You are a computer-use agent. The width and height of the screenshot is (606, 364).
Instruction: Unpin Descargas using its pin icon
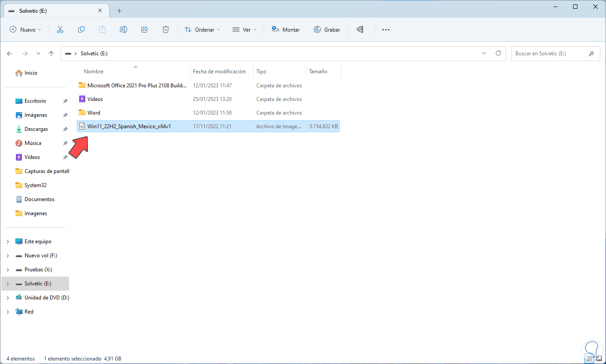65,129
